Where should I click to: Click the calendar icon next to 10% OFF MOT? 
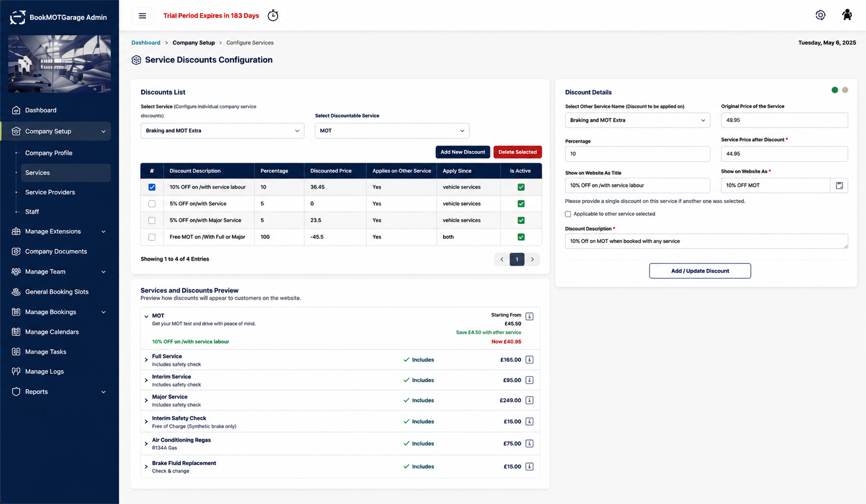[839, 185]
